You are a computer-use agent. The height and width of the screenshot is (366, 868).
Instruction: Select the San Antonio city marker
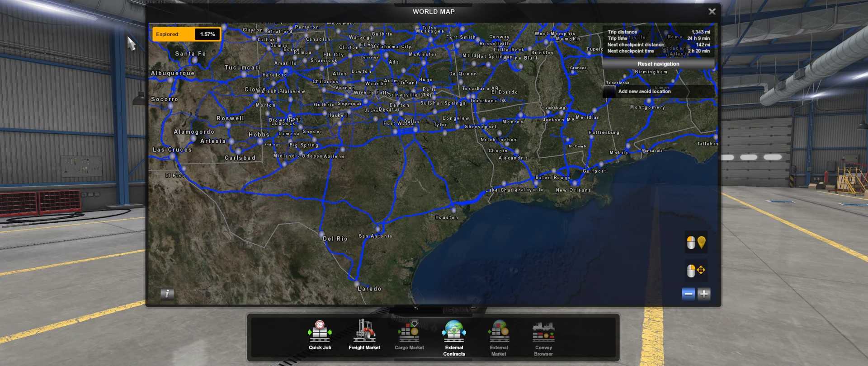point(378,229)
